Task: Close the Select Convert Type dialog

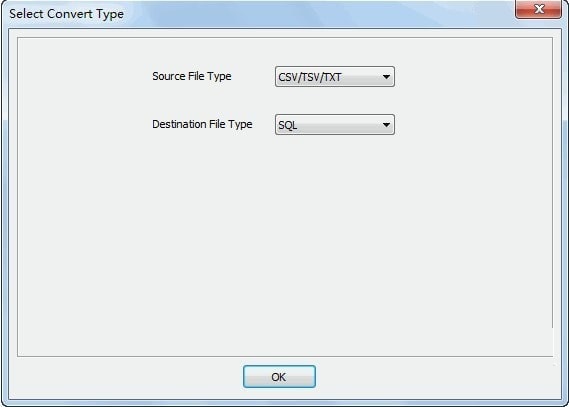Action: coord(539,9)
